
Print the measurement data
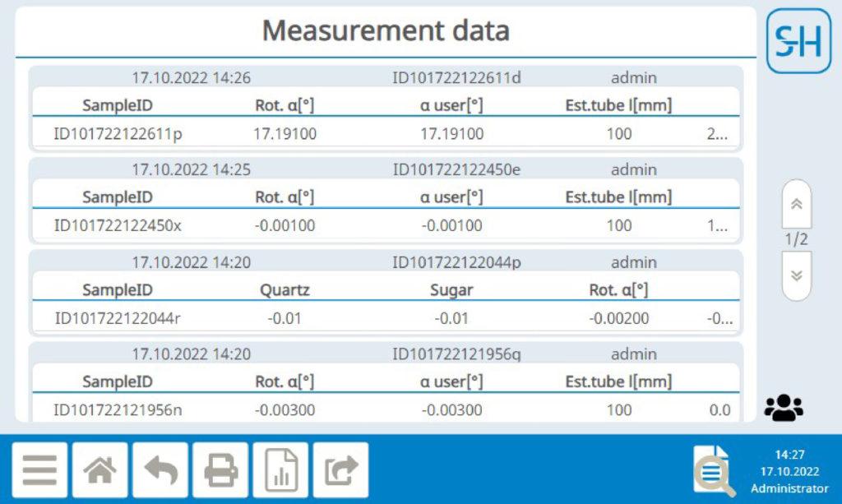point(220,469)
